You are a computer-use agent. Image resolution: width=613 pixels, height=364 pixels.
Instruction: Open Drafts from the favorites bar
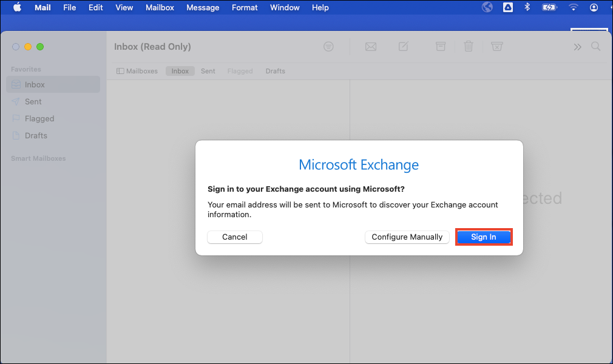275,71
